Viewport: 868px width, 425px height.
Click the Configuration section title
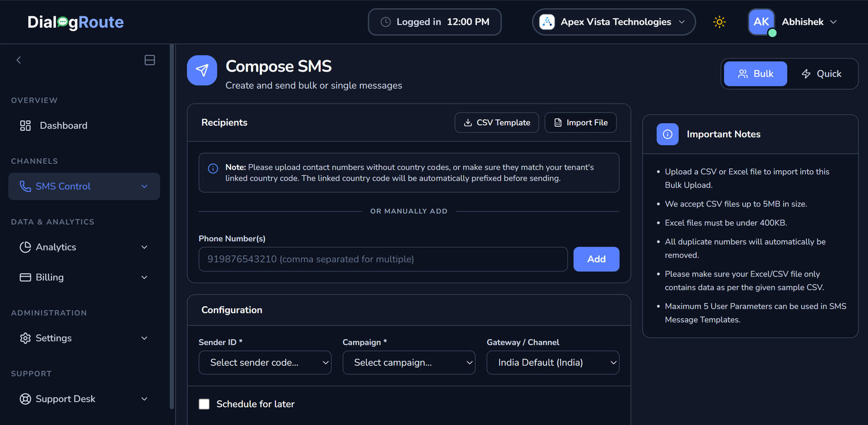tap(232, 310)
